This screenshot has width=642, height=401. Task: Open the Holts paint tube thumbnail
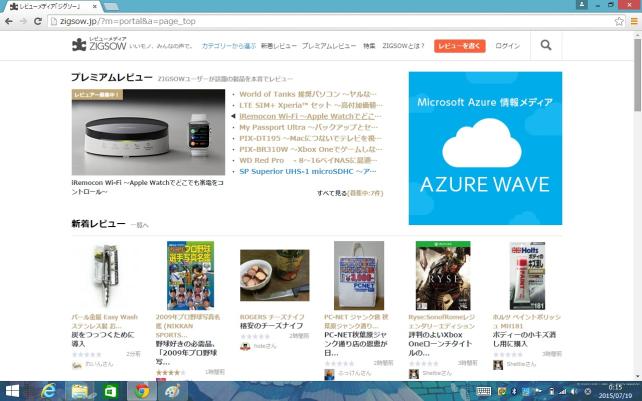click(527, 275)
